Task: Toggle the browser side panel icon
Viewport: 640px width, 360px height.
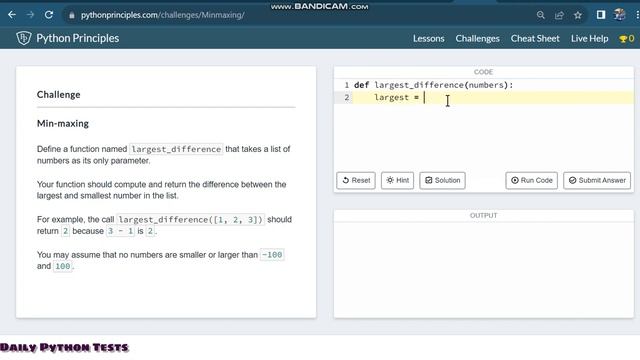Action: [601, 15]
